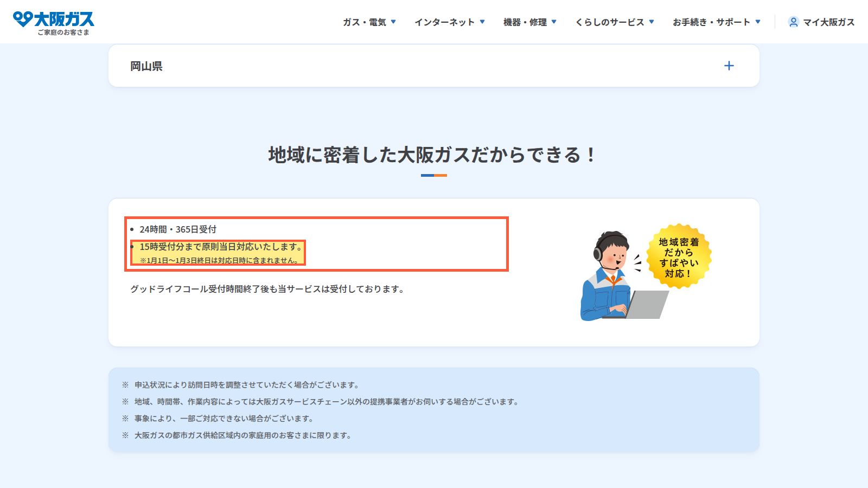Click the ご家庭のお客さま text under the logo
This screenshot has width=868, height=488.
tap(63, 33)
